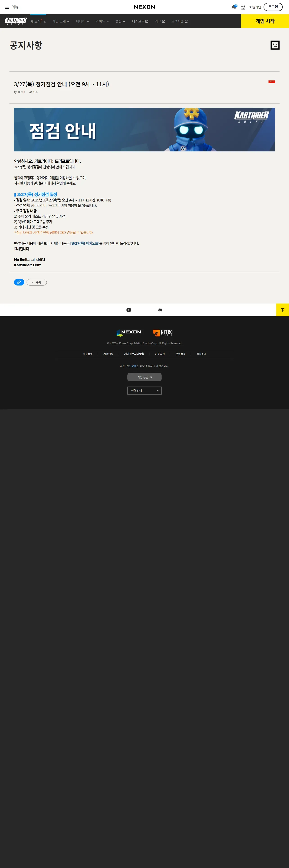The height and width of the screenshot is (868, 289).
Task: Click the clock icon next to 09:00
Action: click(x=16, y=92)
